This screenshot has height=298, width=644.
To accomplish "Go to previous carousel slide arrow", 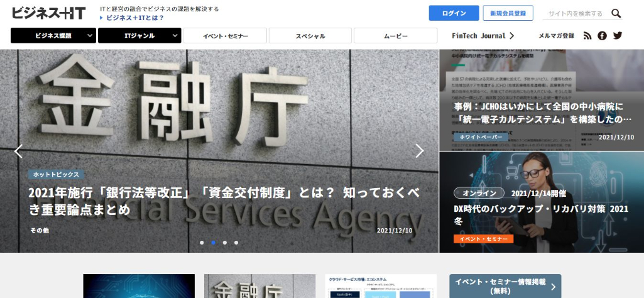I will click(x=18, y=151).
